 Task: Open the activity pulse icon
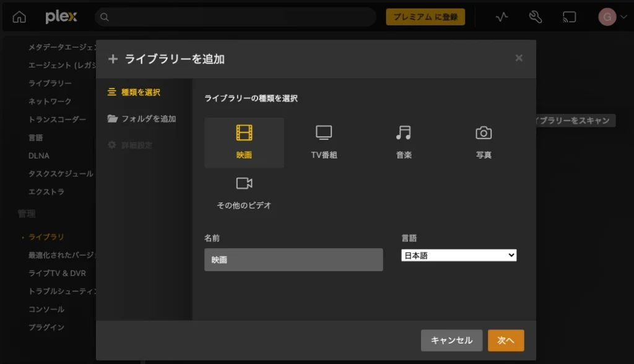pos(502,17)
